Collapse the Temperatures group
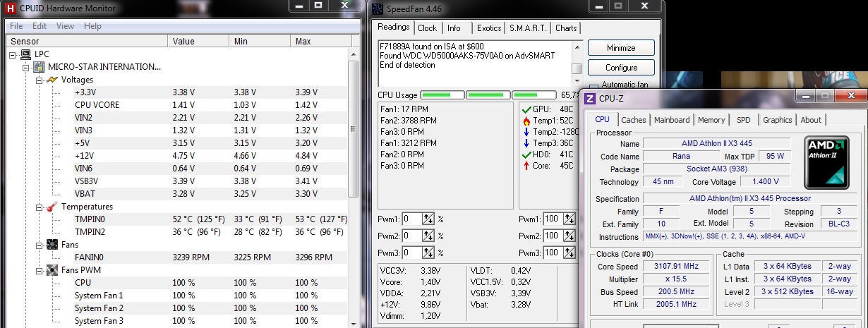 click(x=38, y=207)
